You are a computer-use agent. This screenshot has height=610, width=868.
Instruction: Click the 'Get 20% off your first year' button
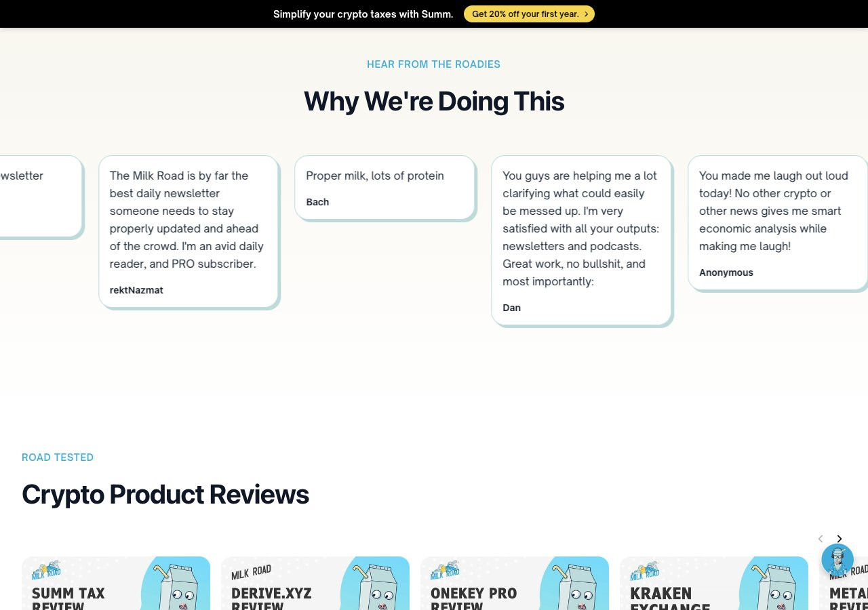click(529, 14)
